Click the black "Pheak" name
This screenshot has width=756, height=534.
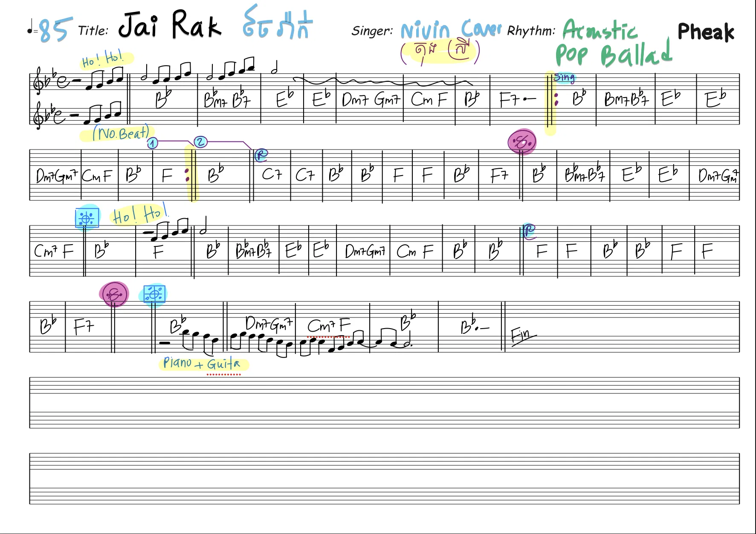pyautogui.click(x=706, y=32)
